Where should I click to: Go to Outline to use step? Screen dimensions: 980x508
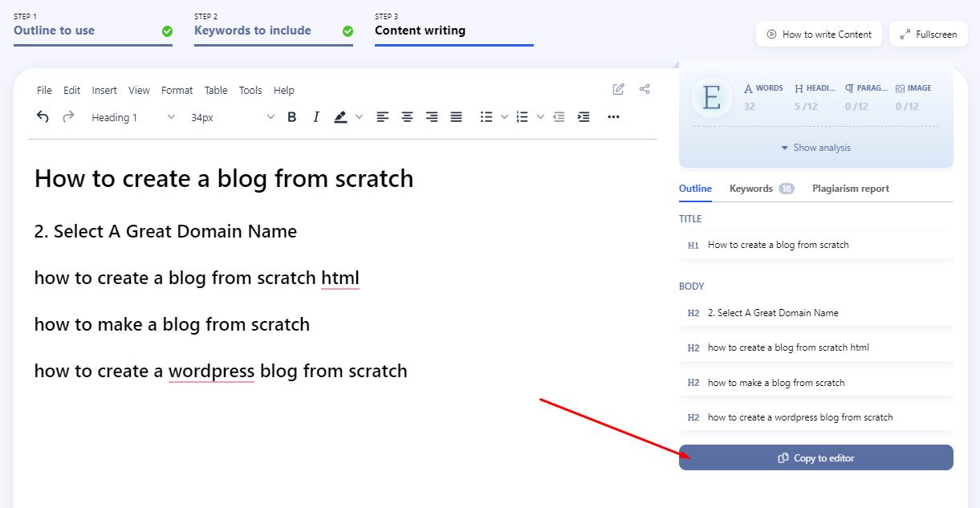point(55,30)
